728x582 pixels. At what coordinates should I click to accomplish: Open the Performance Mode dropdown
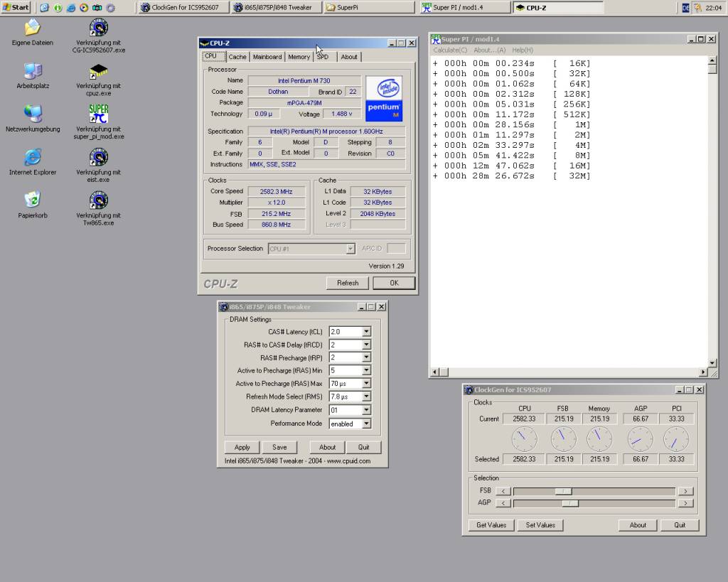(x=366, y=424)
